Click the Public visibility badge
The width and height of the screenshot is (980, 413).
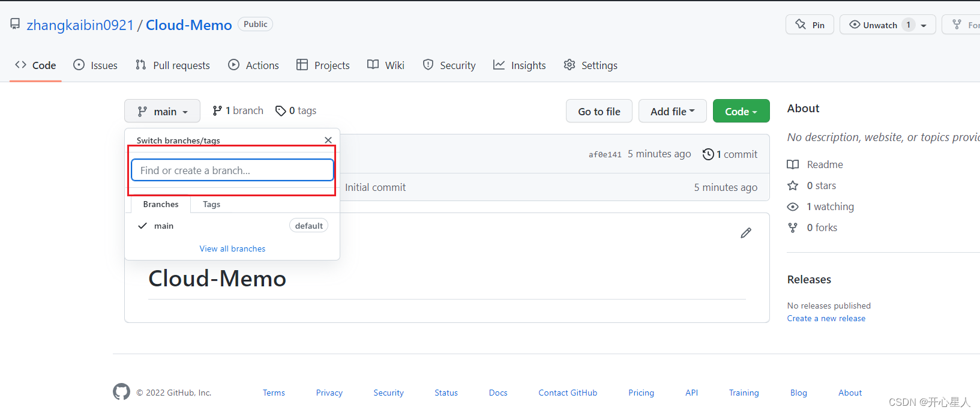coord(256,24)
